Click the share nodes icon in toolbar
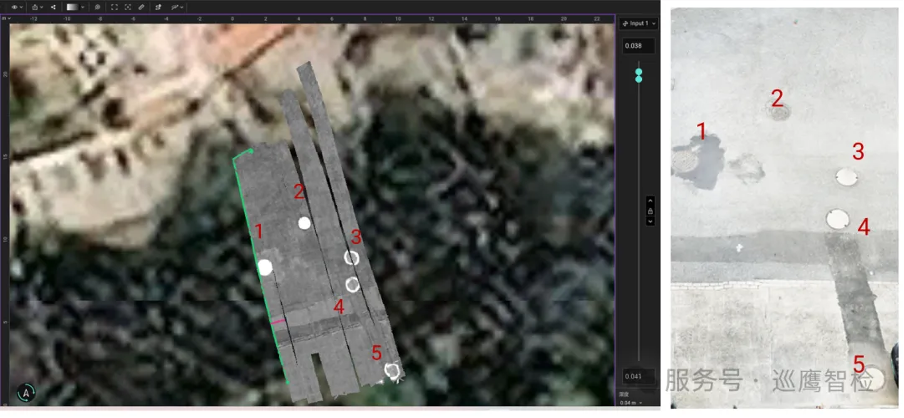 (x=53, y=6)
